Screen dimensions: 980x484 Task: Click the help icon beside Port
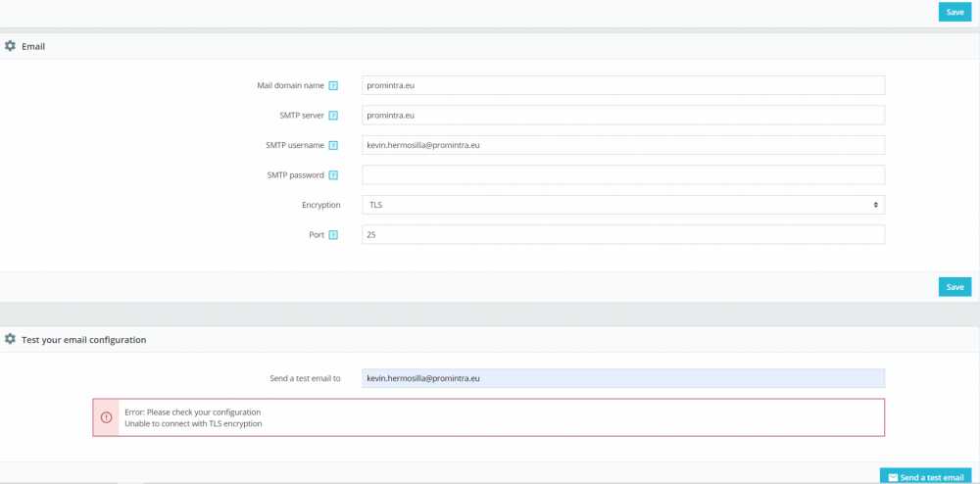click(333, 235)
